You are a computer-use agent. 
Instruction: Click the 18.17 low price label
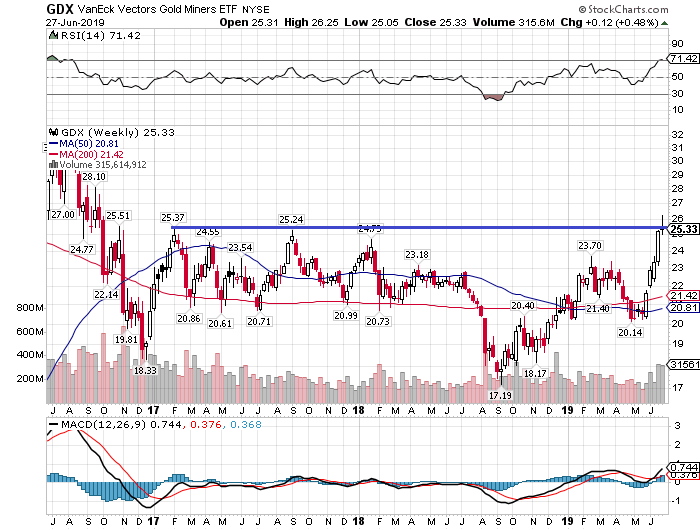535,373
